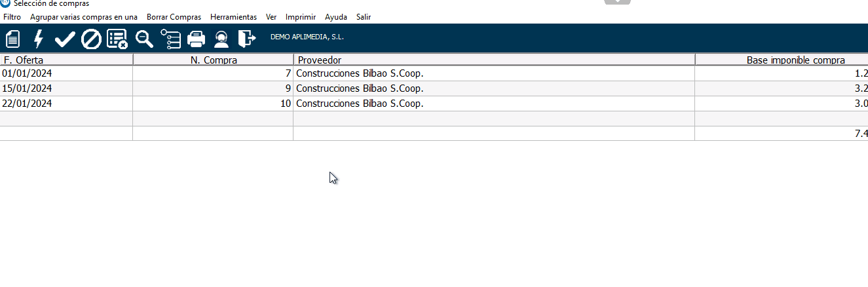This screenshot has width=868, height=287.
Task: Click the Base imponible compra column header
Action: pos(781,60)
